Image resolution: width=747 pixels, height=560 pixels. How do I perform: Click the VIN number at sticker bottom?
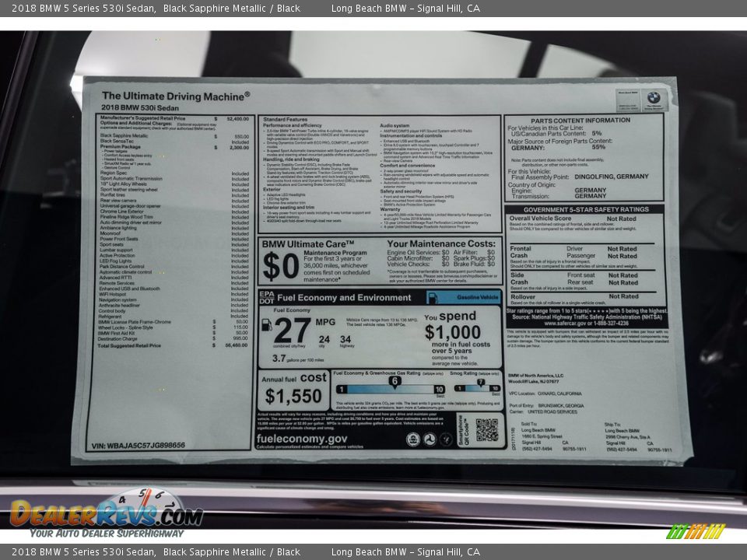click(x=139, y=446)
